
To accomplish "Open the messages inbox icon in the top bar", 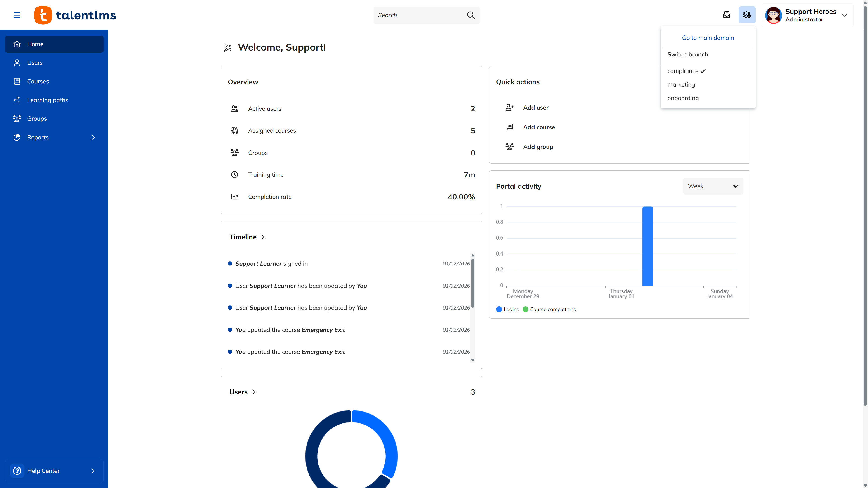I will pyautogui.click(x=727, y=15).
